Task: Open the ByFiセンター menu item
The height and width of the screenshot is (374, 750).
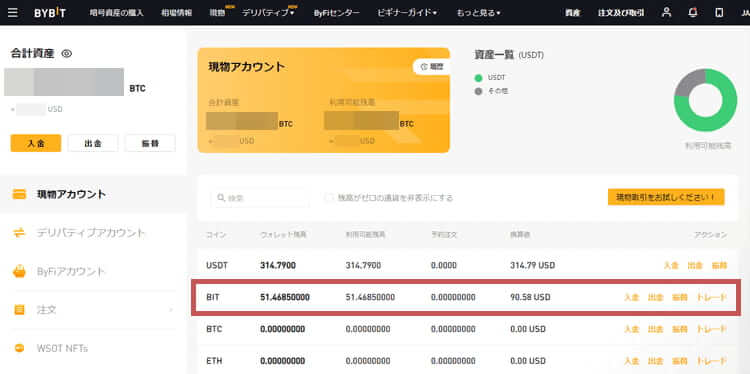Action: click(x=337, y=13)
